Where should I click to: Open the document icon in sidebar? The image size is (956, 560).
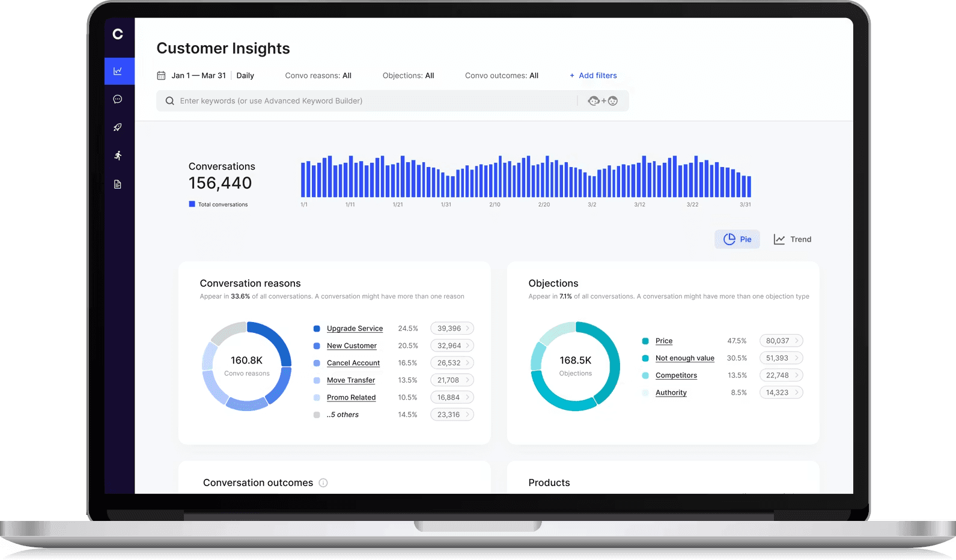pyautogui.click(x=118, y=184)
